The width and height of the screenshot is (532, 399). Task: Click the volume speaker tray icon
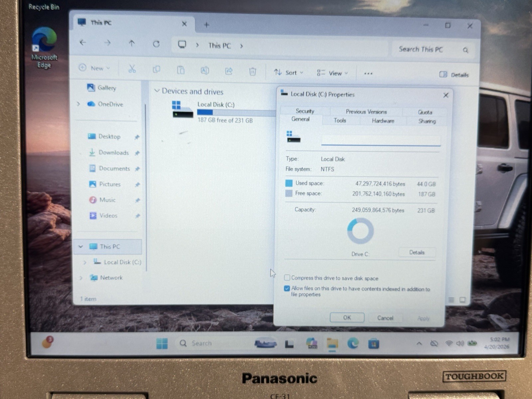(x=460, y=343)
